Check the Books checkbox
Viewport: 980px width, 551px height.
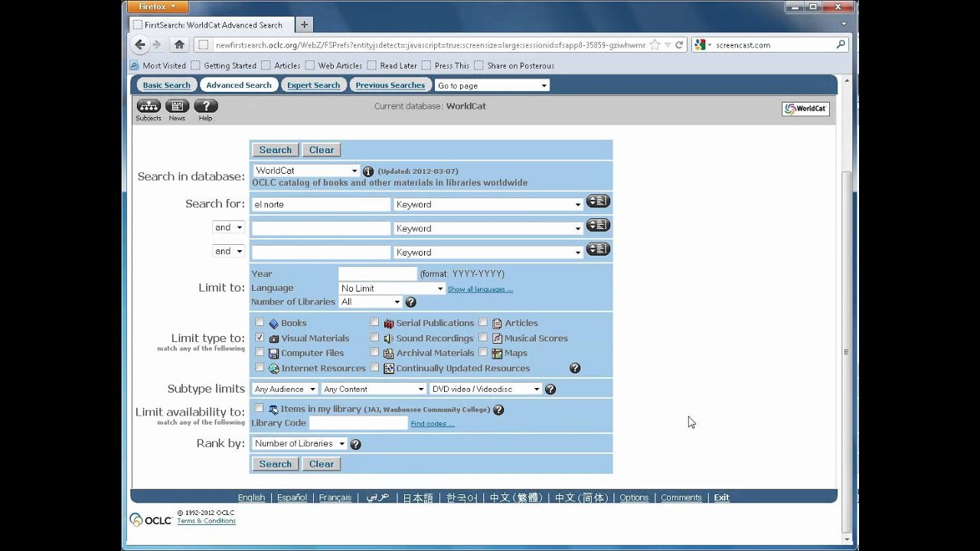[x=260, y=322]
